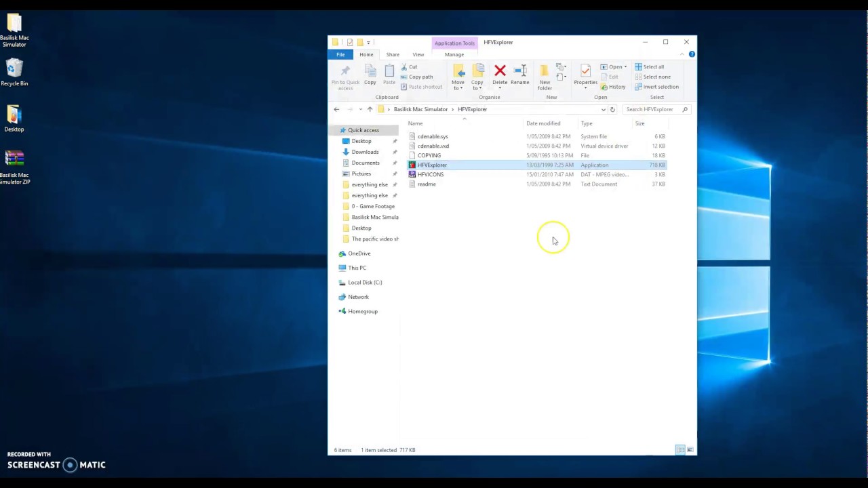Click Copy path in the Clipboard group
This screenshot has width=868, height=488.
click(416, 77)
